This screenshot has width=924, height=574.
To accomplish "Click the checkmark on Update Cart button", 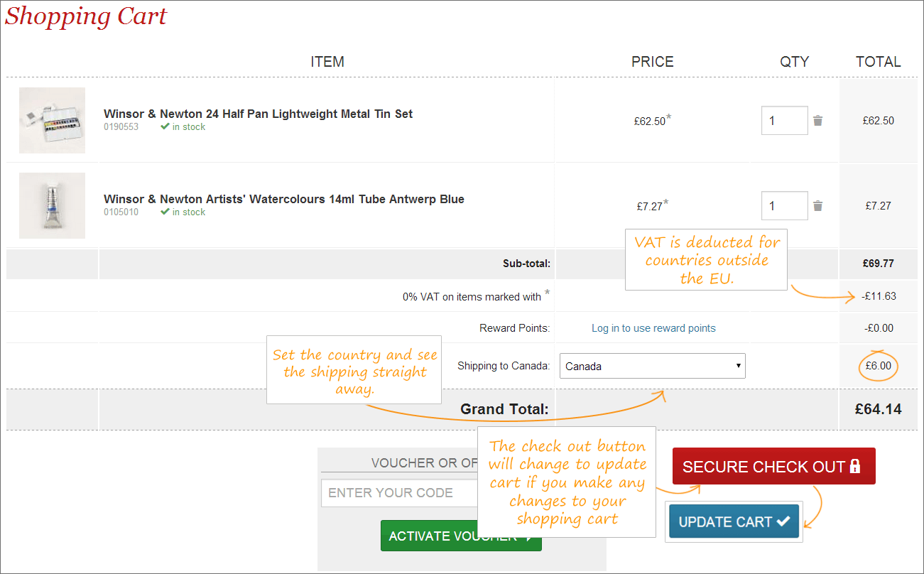I will [783, 521].
